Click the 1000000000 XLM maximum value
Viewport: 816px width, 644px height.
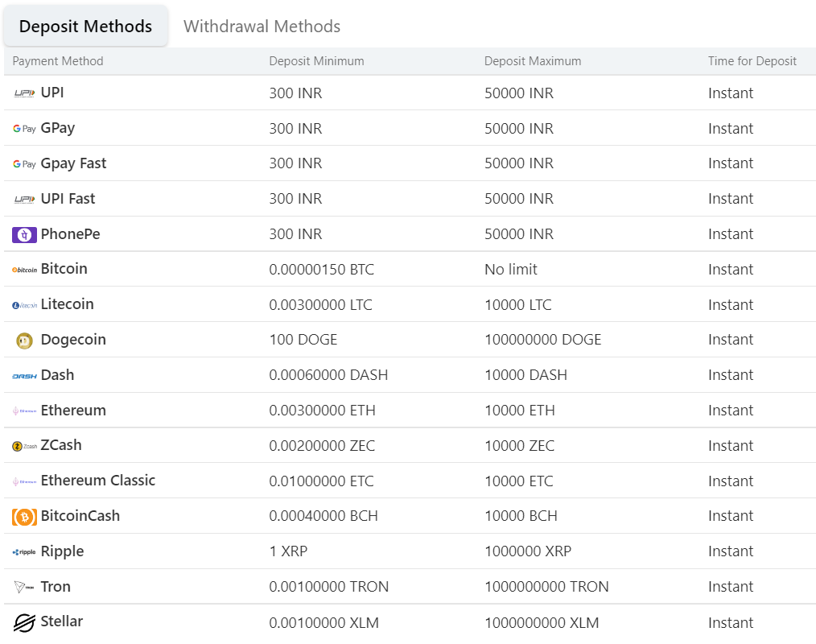pyautogui.click(x=542, y=623)
